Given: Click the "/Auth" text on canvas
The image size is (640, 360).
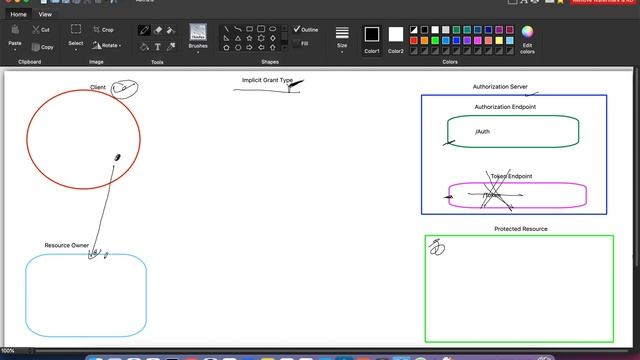Looking at the screenshot, I should click(x=482, y=131).
